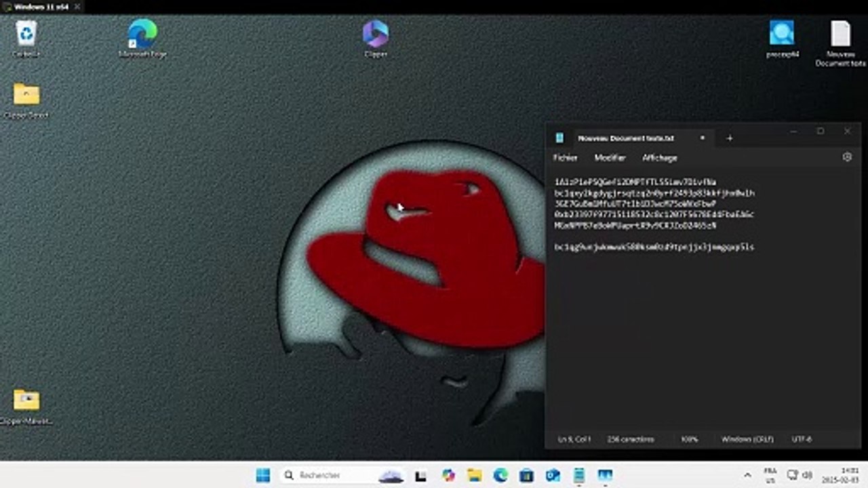Click the taskbar icon right of Notepad
This screenshot has width=868, height=488.
pos(605,475)
